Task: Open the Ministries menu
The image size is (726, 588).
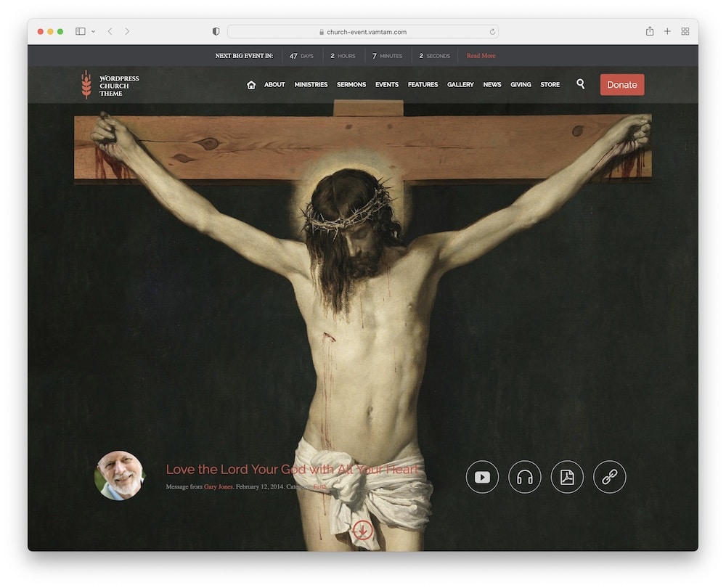Action: (x=311, y=85)
